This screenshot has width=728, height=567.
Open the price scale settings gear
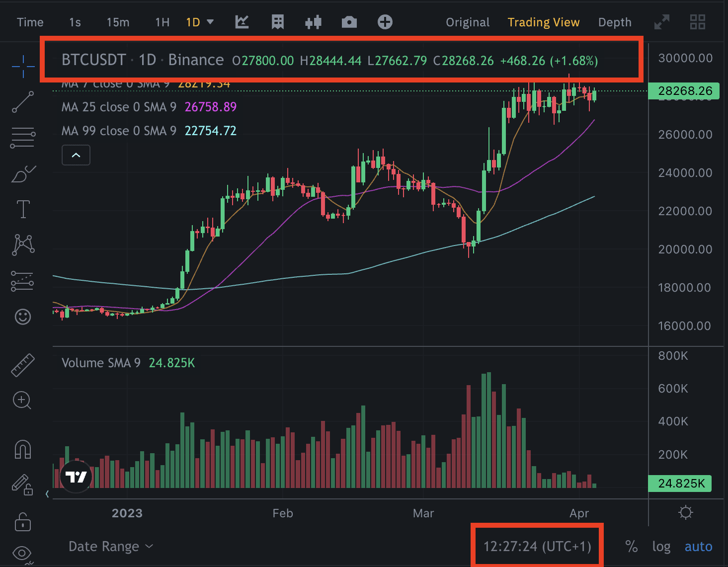pyautogui.click(x=686, y=512)
